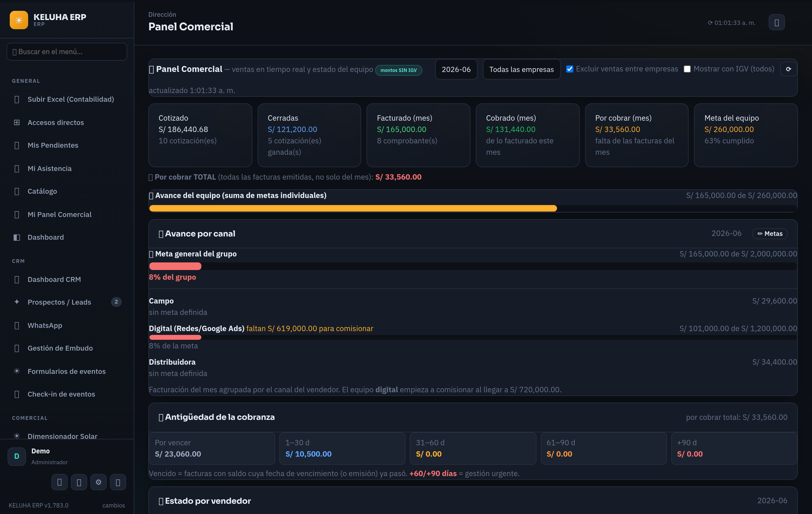812x514 pixels.
Task: Click 'por cobrar total: S/ 33,560.00' text
Action: (736, 417)
